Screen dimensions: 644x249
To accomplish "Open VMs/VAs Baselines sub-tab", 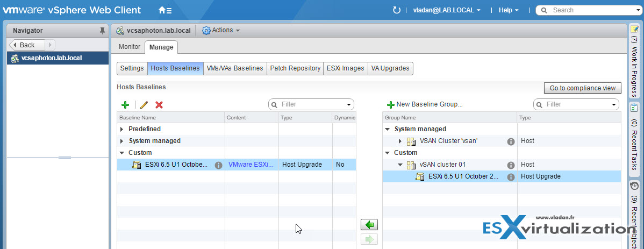I will pyautogui.click(x=235, y=69).
